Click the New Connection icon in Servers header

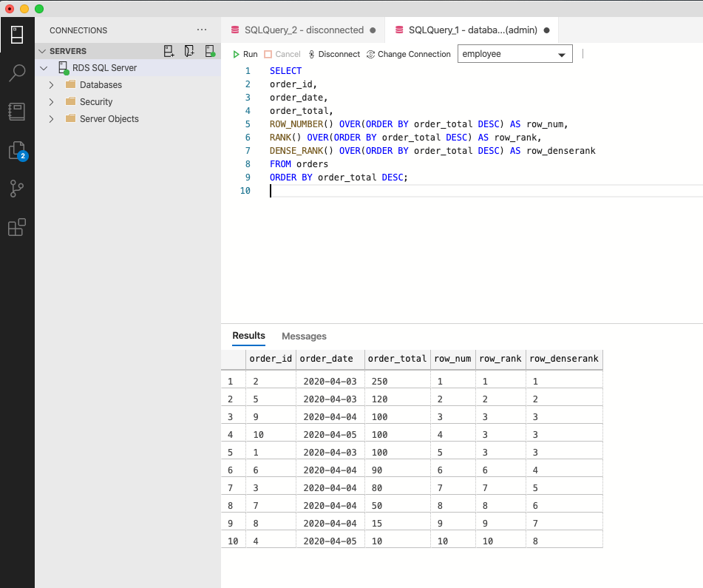pos(169,51)
